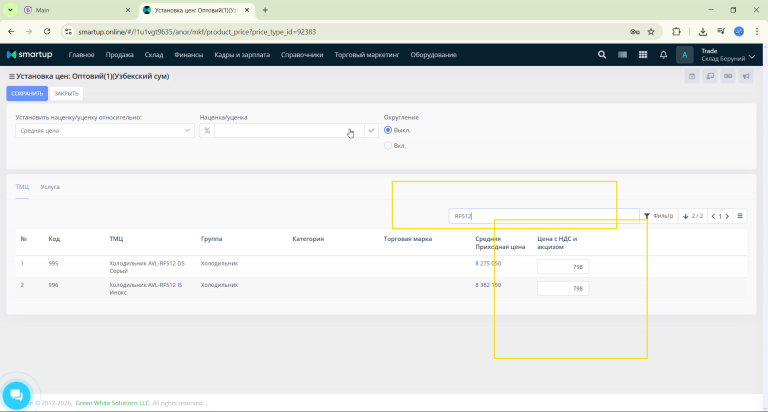Click the 2 / 2 row count arrow
Viewport: 768px width, 412px height.
point(693,216)
